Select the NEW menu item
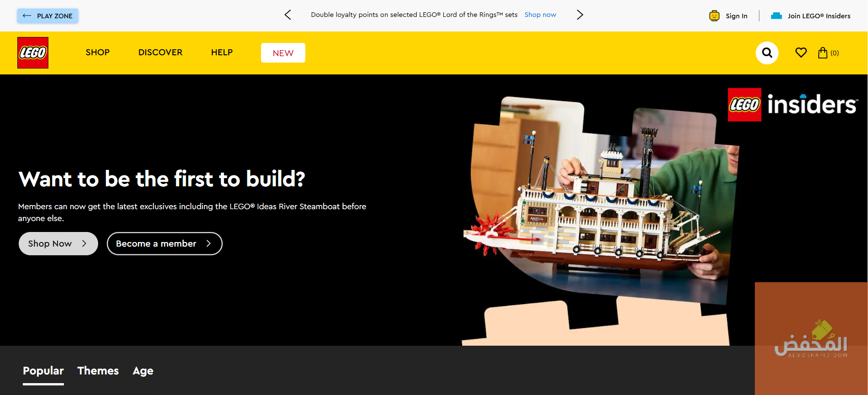This screenshot has width=868, height=395. coord(283,53)
